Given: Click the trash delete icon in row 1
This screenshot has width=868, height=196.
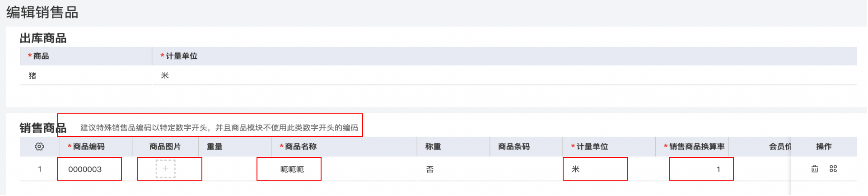Looking at the screenshot, I should coord(815,169).
